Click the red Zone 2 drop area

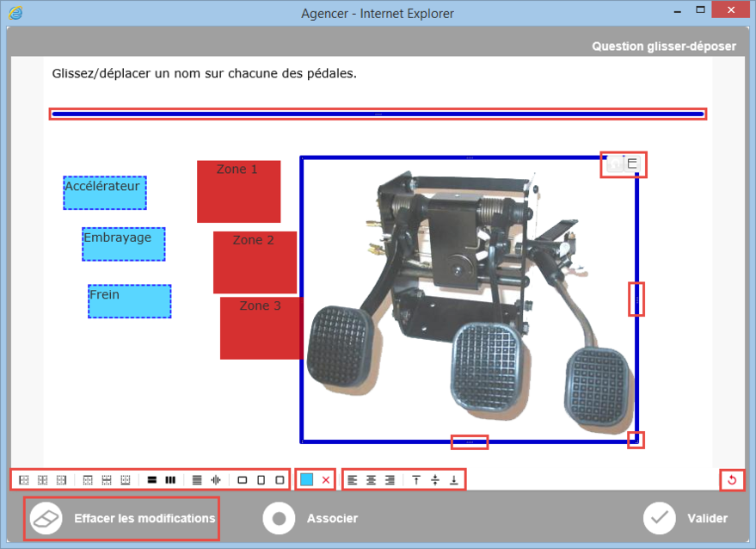pos(255,262)
